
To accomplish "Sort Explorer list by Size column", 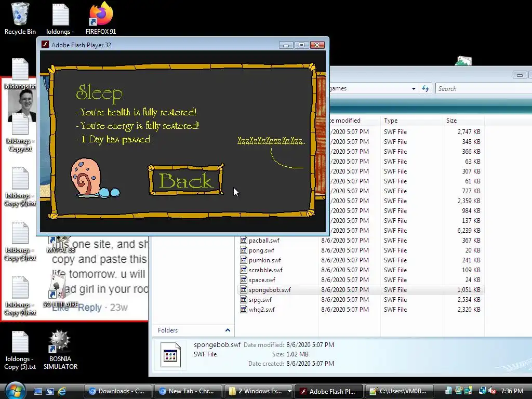I will (463, 121).
